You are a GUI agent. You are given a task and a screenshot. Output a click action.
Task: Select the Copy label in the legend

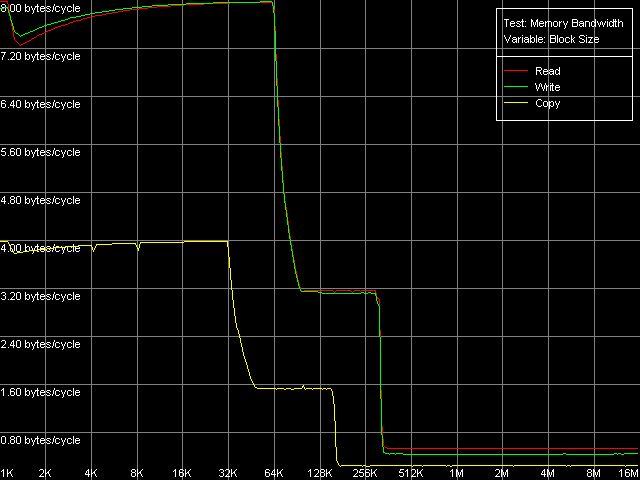coord(548,103)
